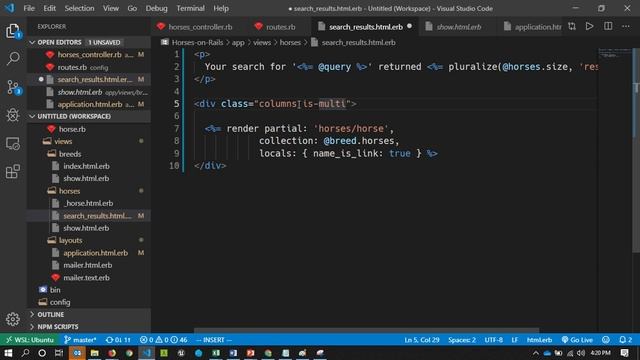This screenshot has width=640, height=360.
Task: Open the Remote Explorer view
Action: coord(13,143)
